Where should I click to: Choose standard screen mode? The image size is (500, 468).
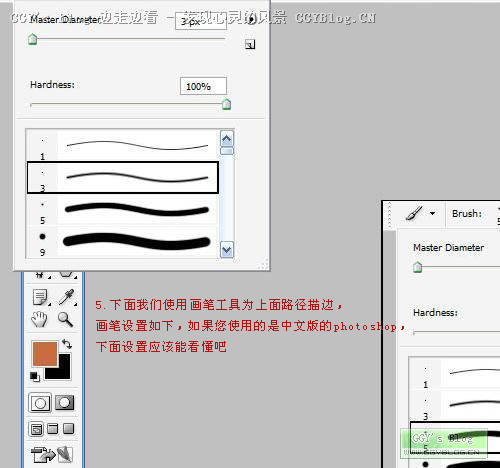coord(36,429)
